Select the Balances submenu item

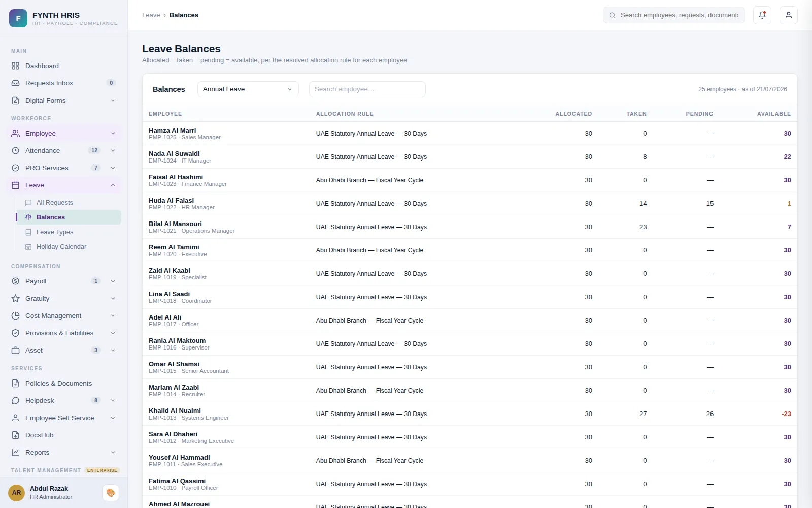69,217
